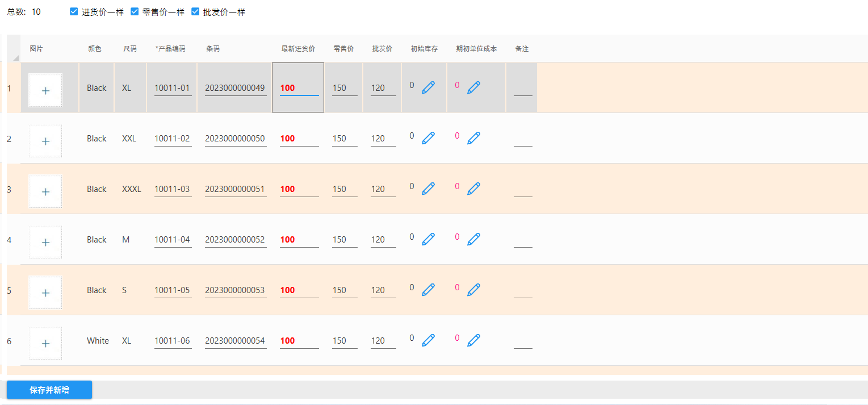This screenshot has height=405, width=868.
Task: Toggle the 零售价一样 checkbox
Action: 135,11
